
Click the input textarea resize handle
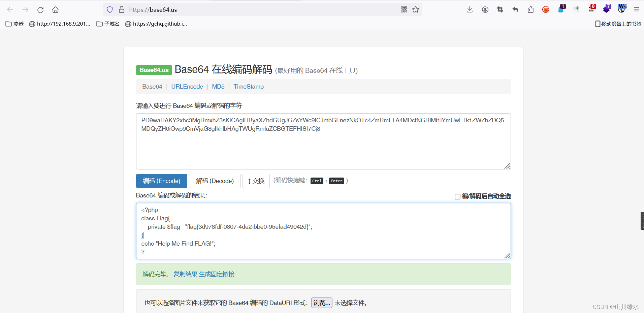coord(507,166)
